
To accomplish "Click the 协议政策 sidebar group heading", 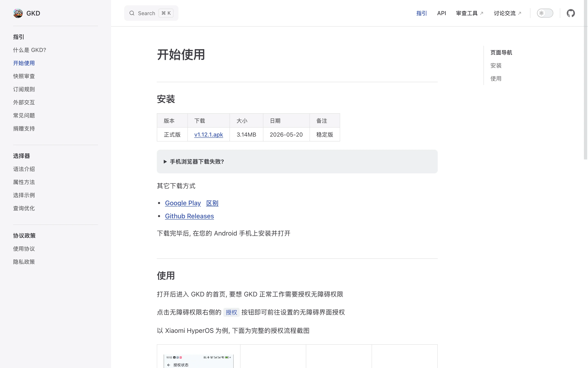I will (24, 236).
